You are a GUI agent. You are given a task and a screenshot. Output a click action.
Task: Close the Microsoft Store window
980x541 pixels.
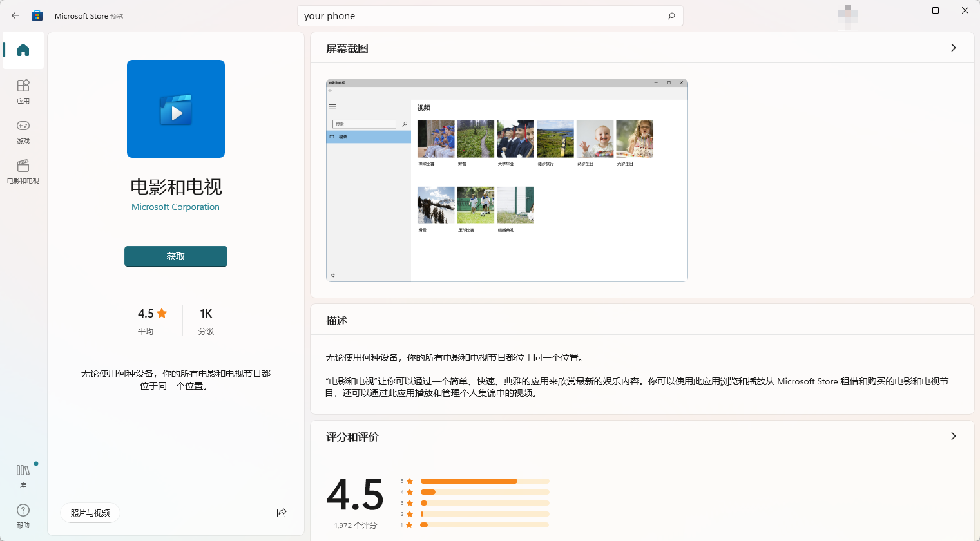click(x=965, y=10)
